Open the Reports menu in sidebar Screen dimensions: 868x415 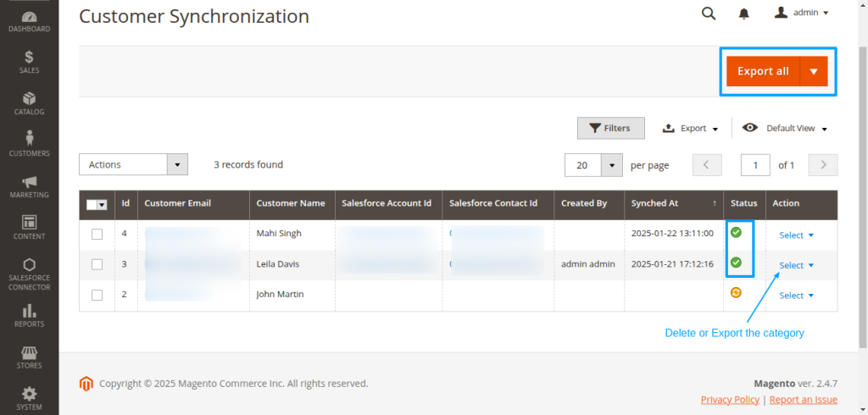(30, 315)
